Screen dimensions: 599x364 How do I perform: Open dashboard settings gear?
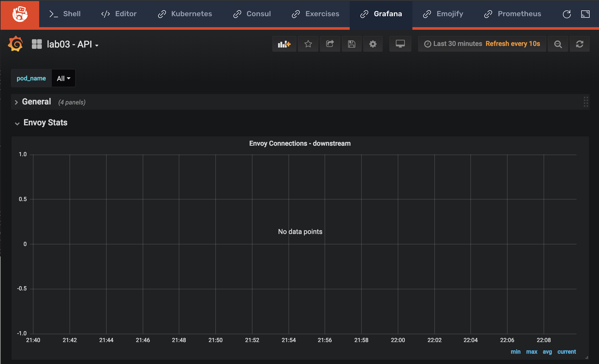click(x=373, y=44)
